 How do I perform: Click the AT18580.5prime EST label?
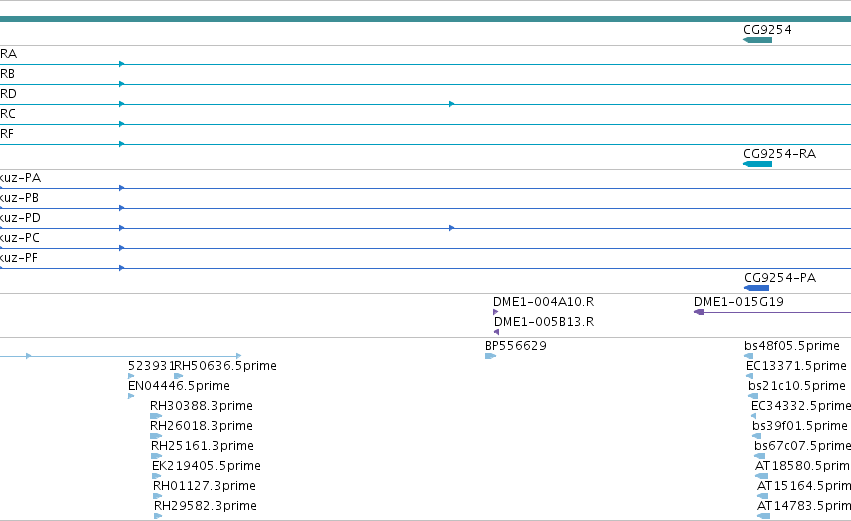click(x=803, y=466)
